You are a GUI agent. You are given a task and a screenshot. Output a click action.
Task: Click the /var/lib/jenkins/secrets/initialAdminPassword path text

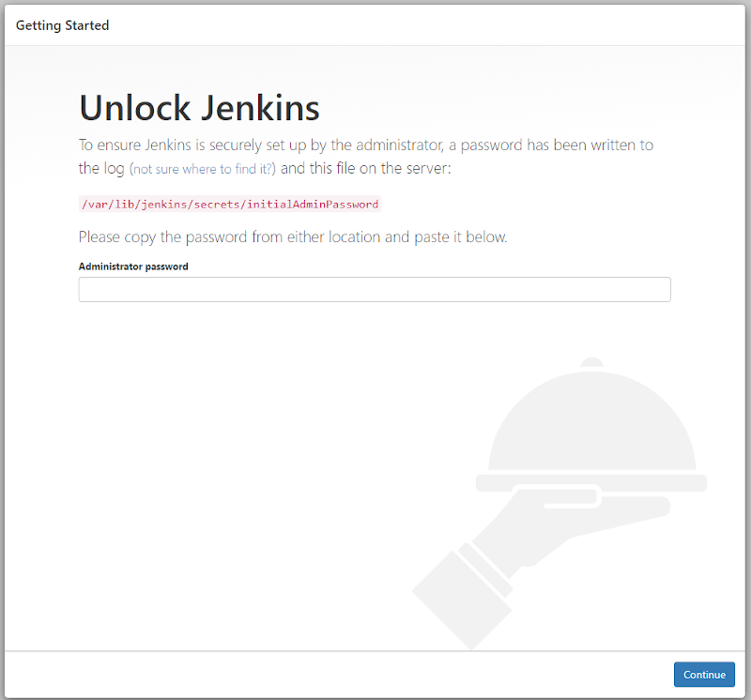tap(230, 204)
